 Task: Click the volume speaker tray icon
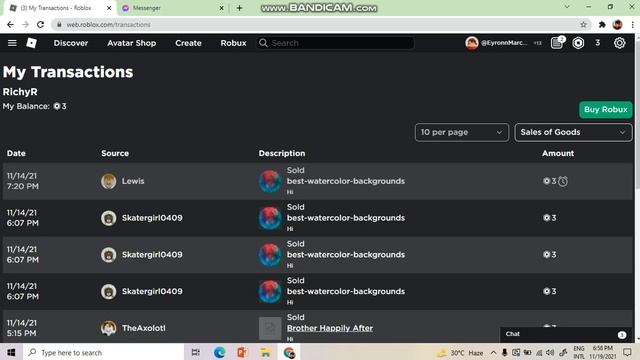[550, 352]
